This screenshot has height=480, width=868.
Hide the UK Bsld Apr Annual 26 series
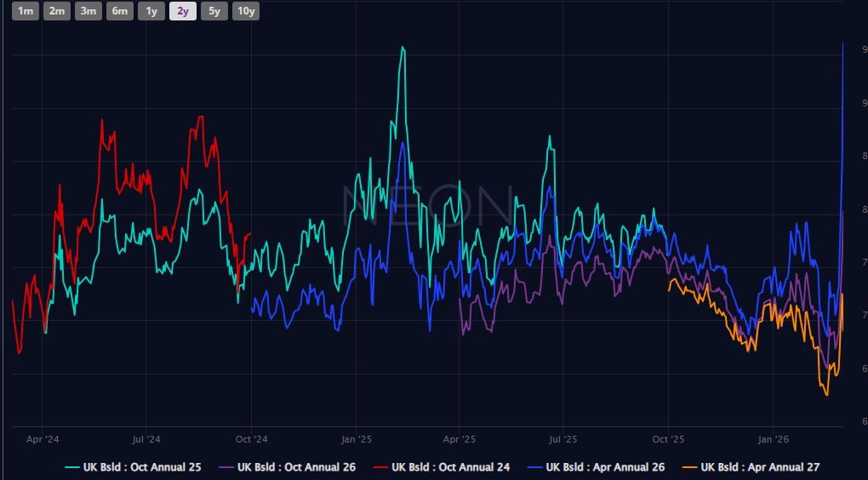605,467
